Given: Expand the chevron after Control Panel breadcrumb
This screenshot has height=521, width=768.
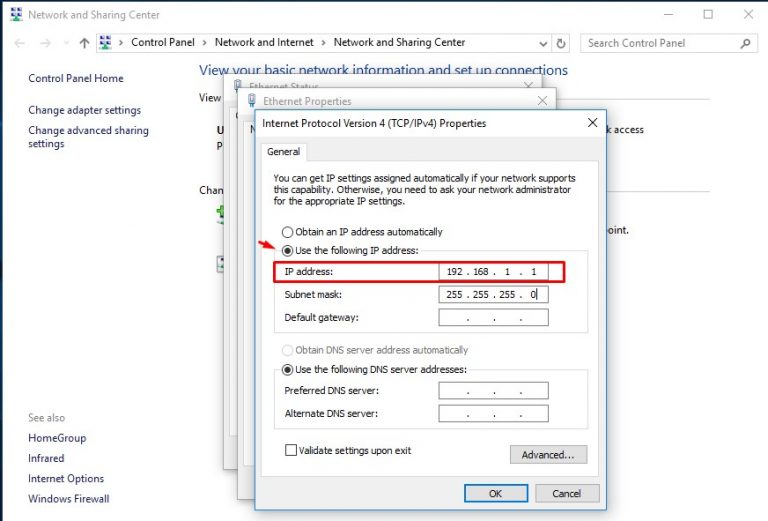Looking at the screenshot, I should coord(204,43).
